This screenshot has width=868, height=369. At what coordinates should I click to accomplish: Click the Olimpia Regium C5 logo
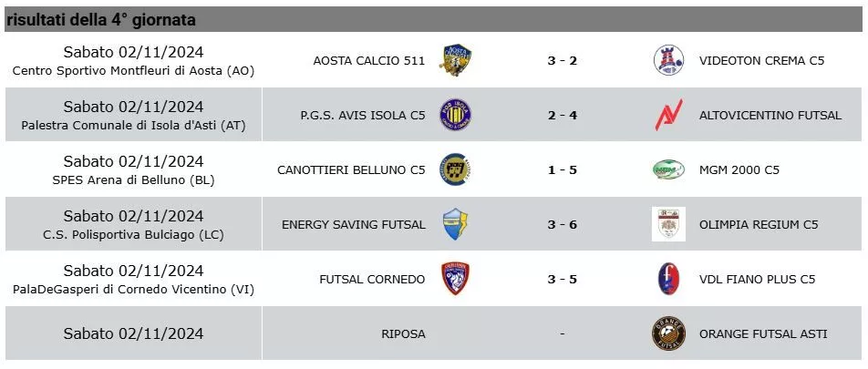[668, 224]
